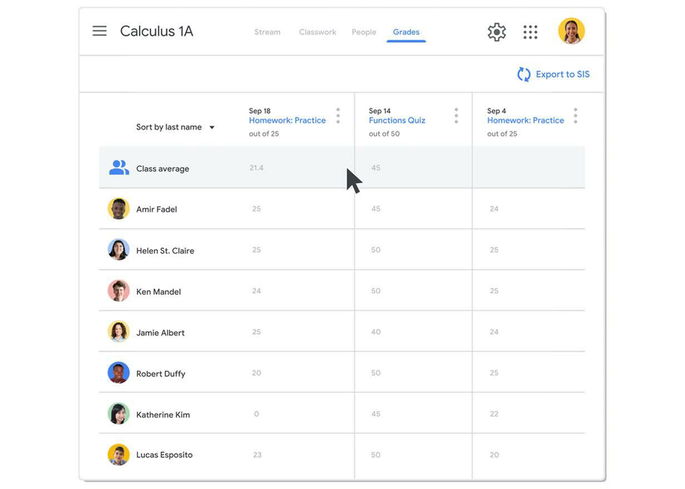
Task: Open Sep 18 Homework: Practice link
Action: pyautogui.click(x=287, y=120)
